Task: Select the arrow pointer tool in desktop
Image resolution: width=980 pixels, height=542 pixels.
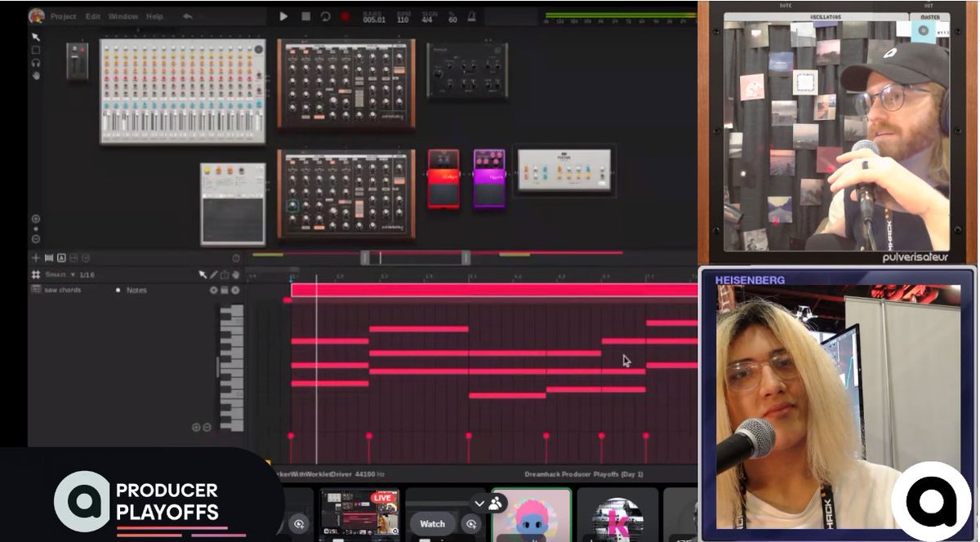Action: (x=36, y=38)
